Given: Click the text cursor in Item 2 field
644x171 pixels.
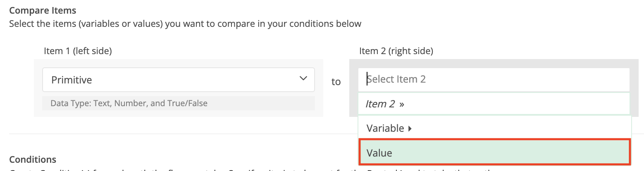Looking at the screenshot, I should [x=367, y=79].
